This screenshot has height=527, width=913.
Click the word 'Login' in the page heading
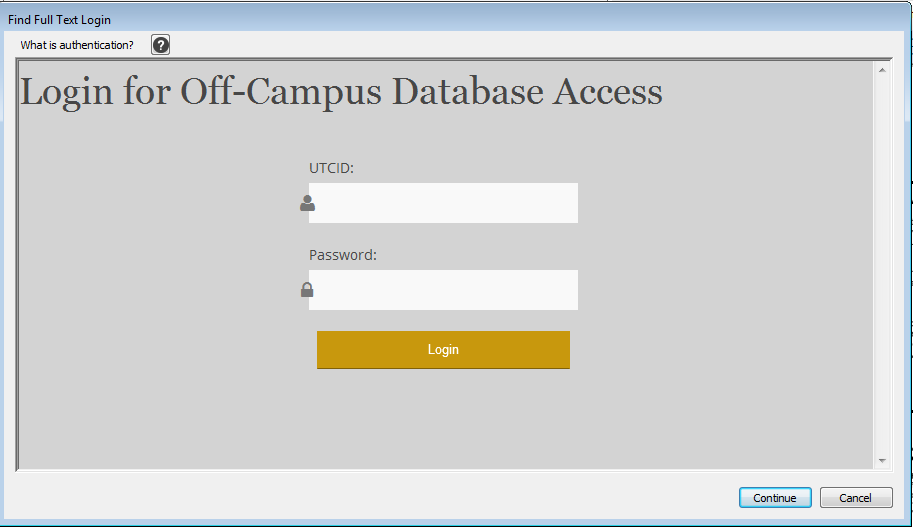click(66, 92)
